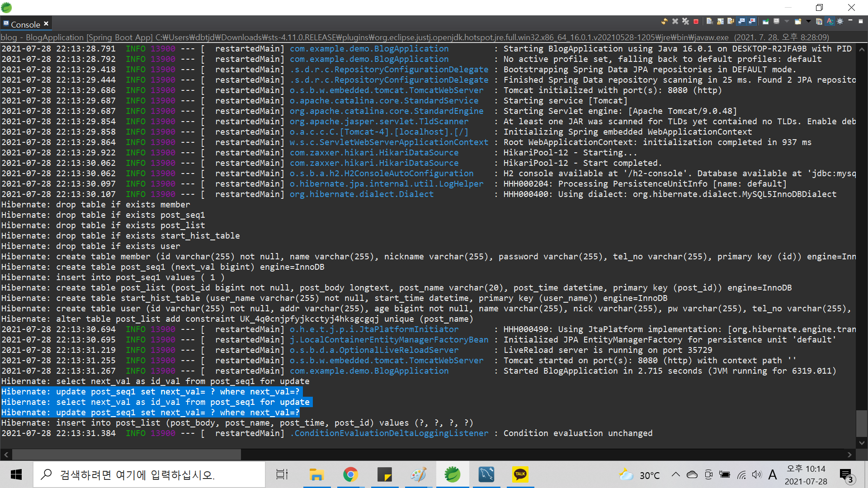Click the vertical scrollbar down arrow
868x488 pixels.
862,443
